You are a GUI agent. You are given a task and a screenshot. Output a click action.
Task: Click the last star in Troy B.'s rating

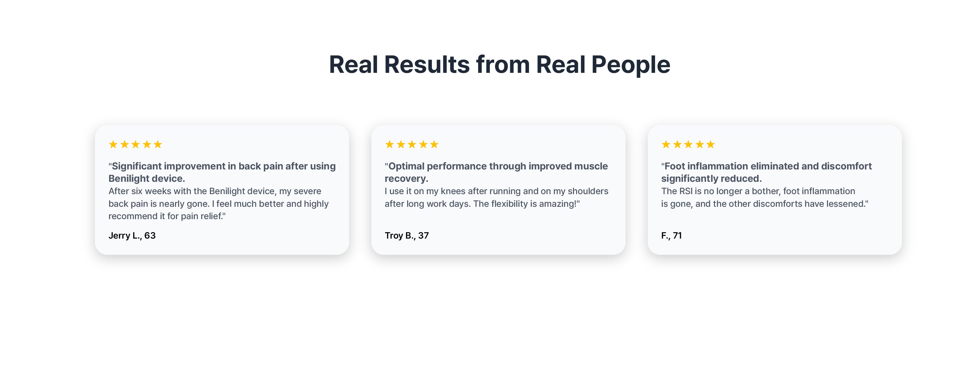[x=434, y=144]
